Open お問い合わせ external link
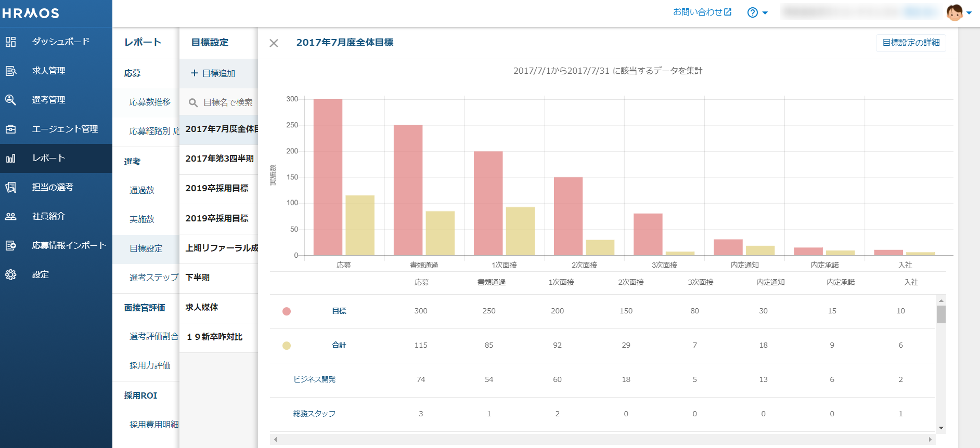This screenshot has width=980, height=448. 702,12
